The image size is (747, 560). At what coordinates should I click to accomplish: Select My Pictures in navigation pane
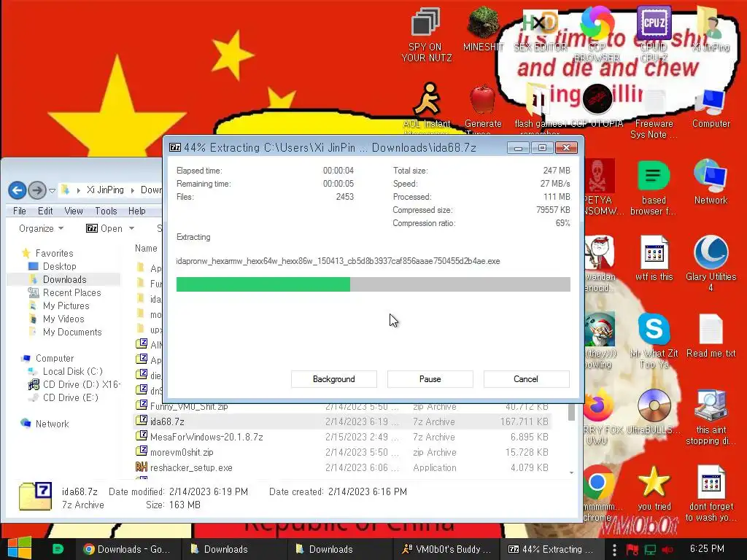[66, 306]
